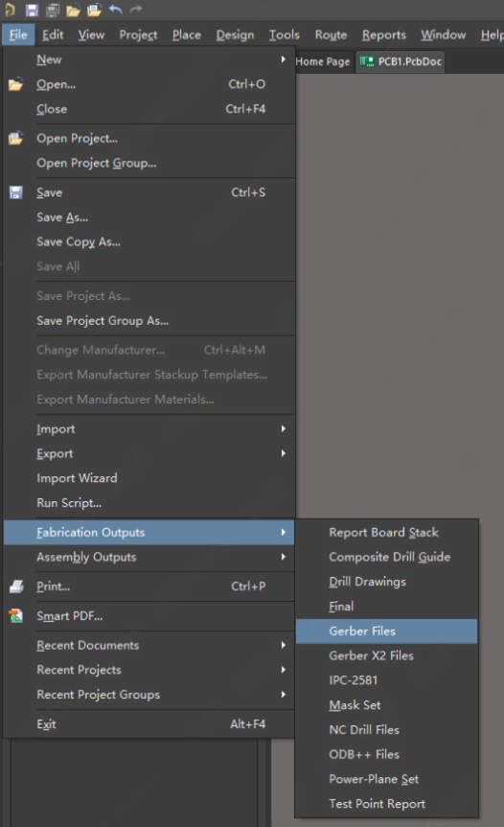Click the floppy disk icon beside Save
Viewport: 504px width, 827px height.
(16, 193)
